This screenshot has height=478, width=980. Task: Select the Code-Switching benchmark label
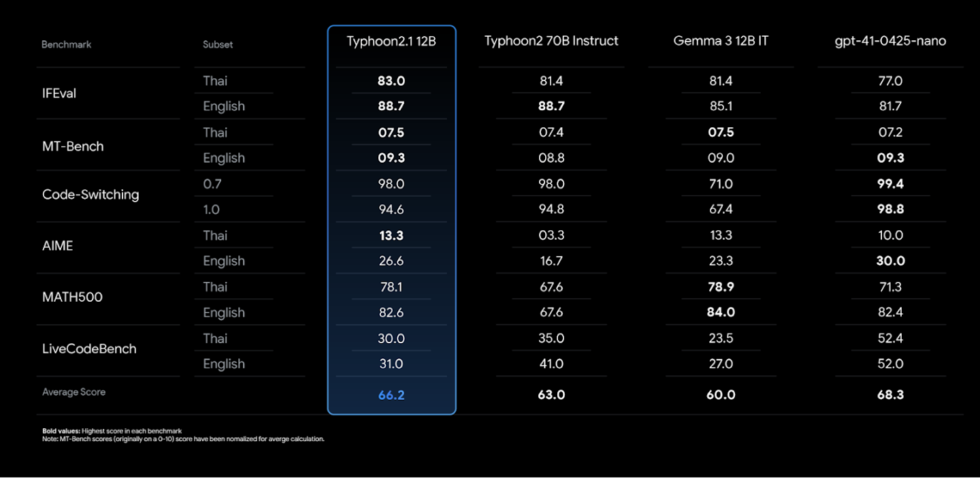91,195
